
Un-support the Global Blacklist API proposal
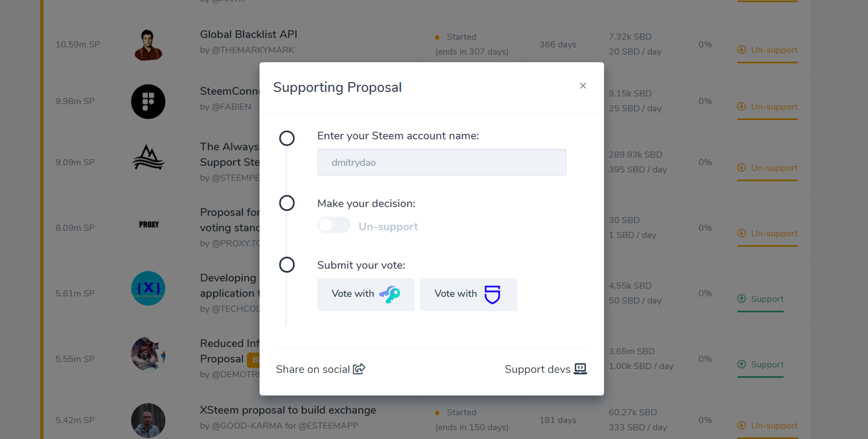(767, 50)
